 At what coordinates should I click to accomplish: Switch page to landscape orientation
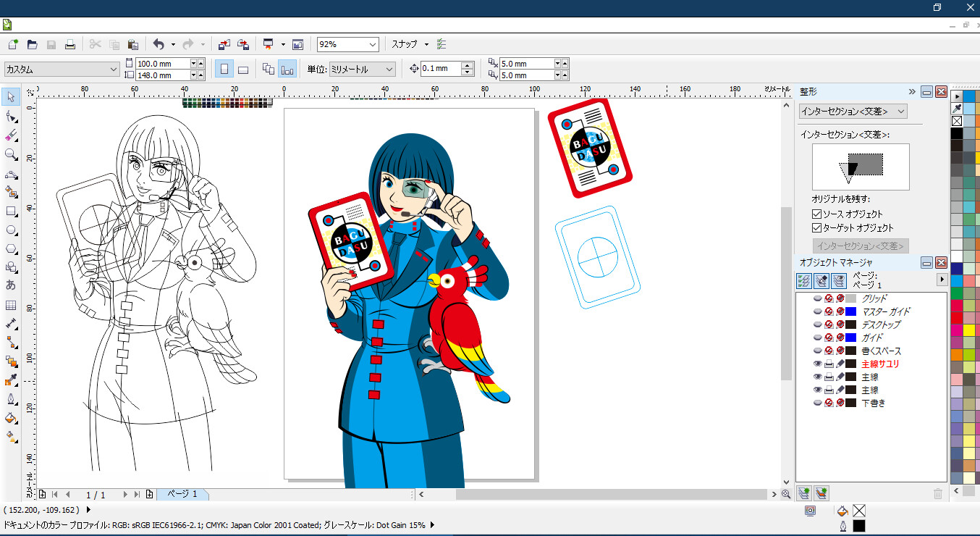pyautogui.click(x=243, y=69)
